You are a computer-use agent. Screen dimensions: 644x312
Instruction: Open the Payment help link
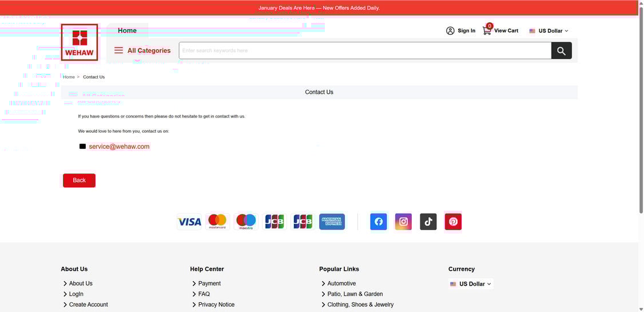point(209,283)
